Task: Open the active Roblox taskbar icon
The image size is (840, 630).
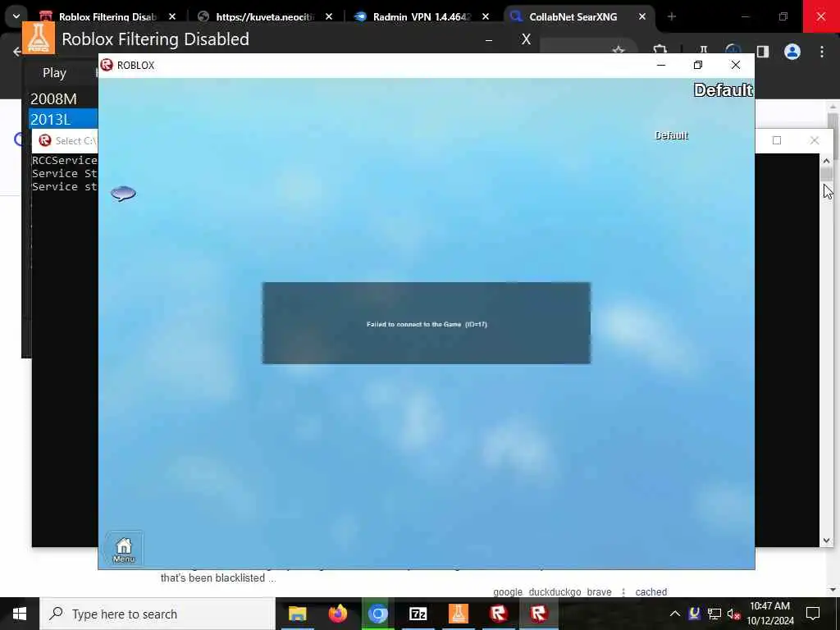Action: click(538, 614)
